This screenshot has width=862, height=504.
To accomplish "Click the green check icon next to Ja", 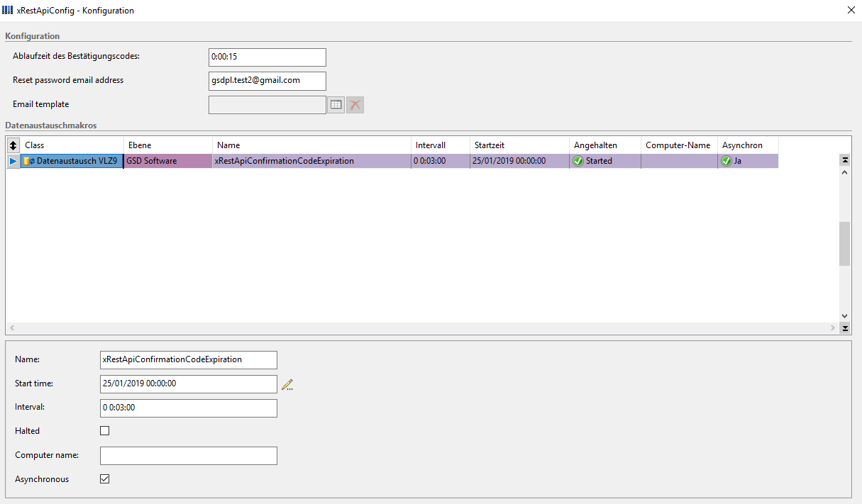I will tap(726, 161).
